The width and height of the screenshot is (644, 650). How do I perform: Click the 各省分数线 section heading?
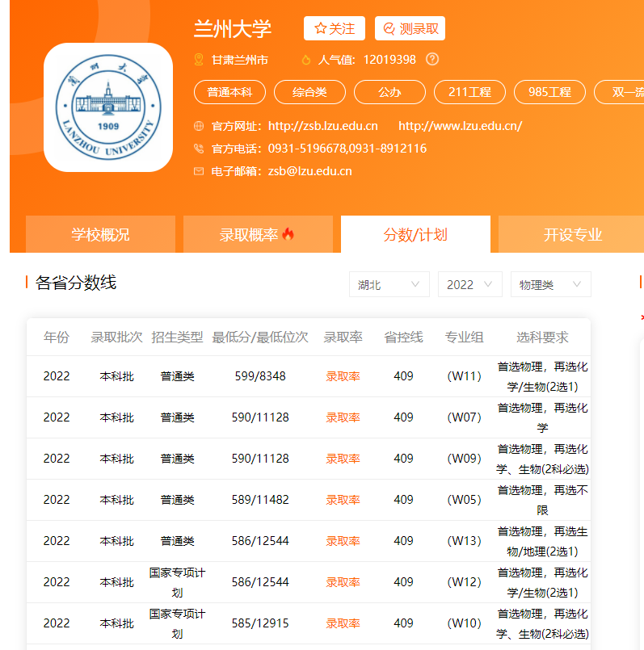tap(76, 283)
